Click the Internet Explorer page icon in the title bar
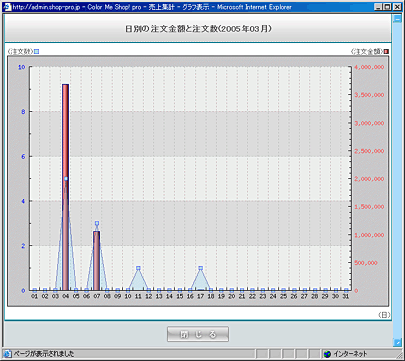 (7, 7)
